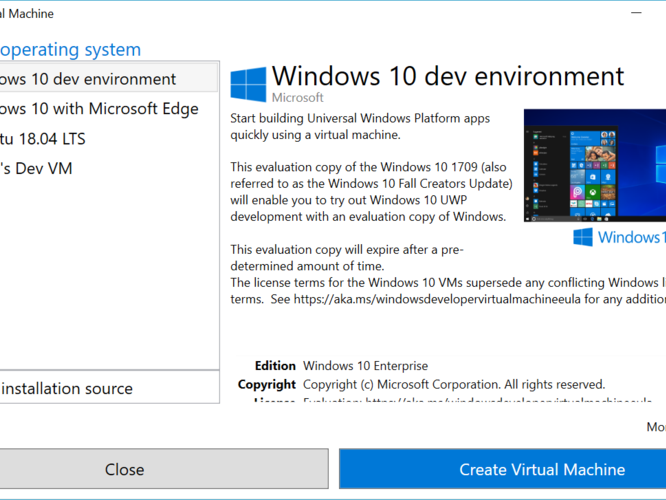Click the Copyright label
666x500 pixels.
[x=267, y=384]
